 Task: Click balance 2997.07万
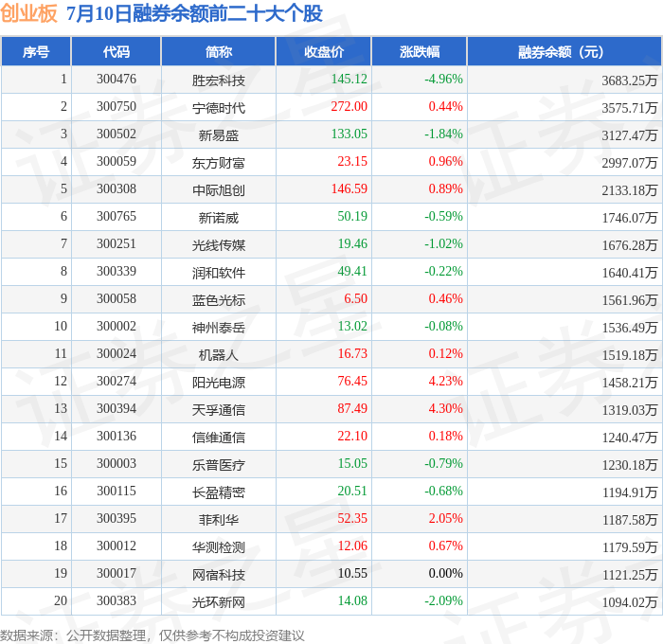coord(630,163)
